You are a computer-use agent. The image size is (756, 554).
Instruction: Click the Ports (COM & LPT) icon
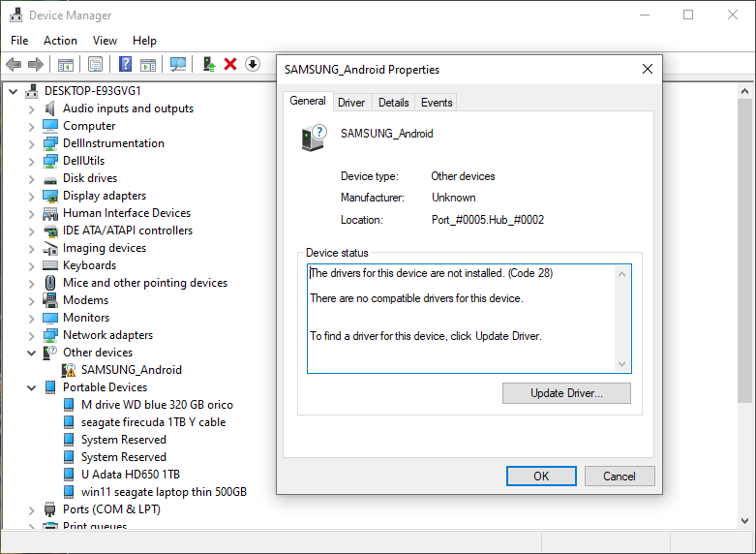[49, 509]
